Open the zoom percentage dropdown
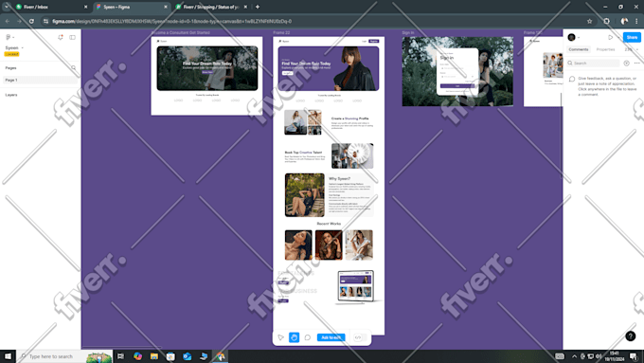 coord(631,49)
